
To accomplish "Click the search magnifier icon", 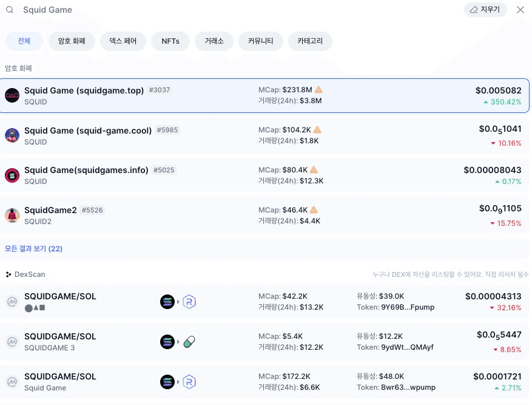I will 10,10.
